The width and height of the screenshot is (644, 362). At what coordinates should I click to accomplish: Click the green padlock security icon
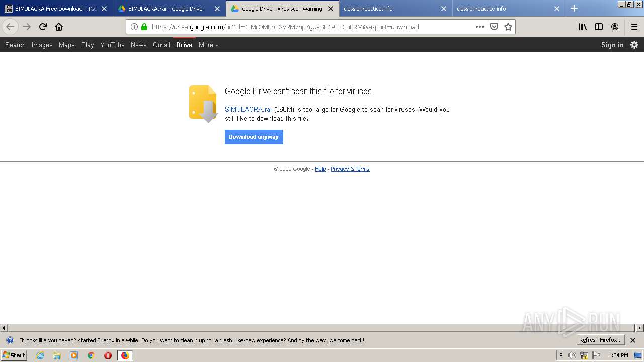pyautogui.click(x=144, y=27)
